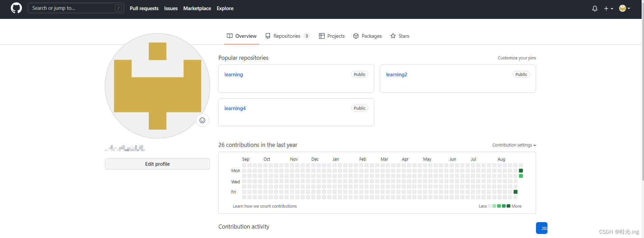Click the Search or jump to field
The width and height of the screenshot is (644, 238).
click(x=76, y=8)
